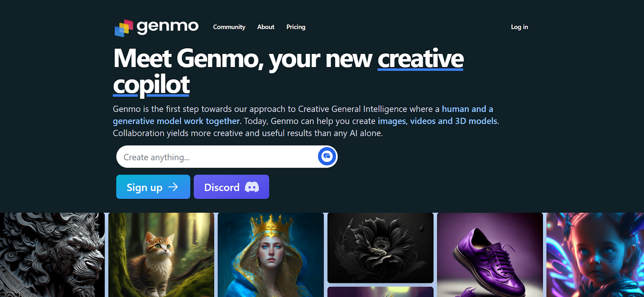This screenshot has width=644, height=297.
Task: Open the purple sneaker thumbnail
Action: pyautogui.click(x=490, y=255)
